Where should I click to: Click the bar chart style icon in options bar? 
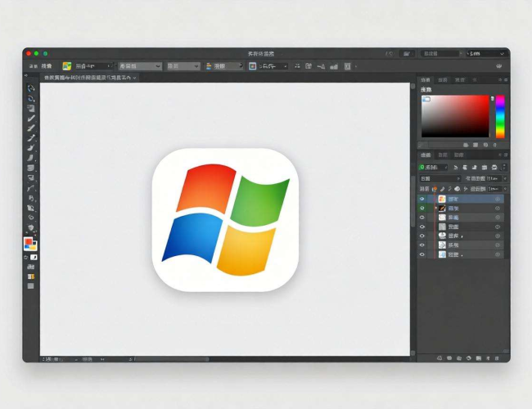click(334, 66)
